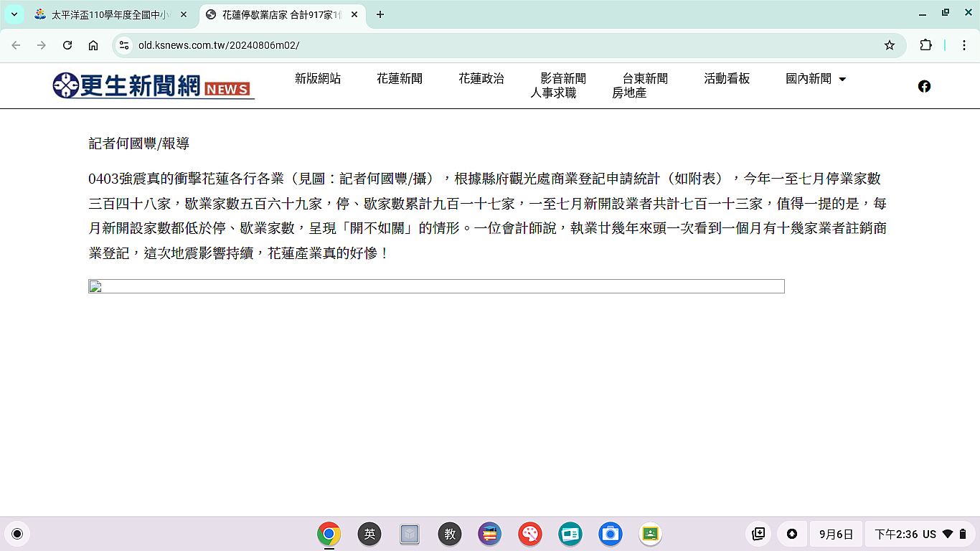Open the tab search chevron dropdown
The height and width of the screenshot is (551, 980).
14,14
